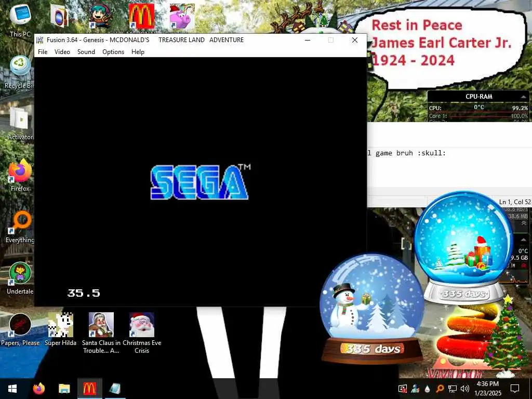Viewport: 532px width, 399px height.
Task: Open the Help menu in Fusion
Action: click(138, 52)
